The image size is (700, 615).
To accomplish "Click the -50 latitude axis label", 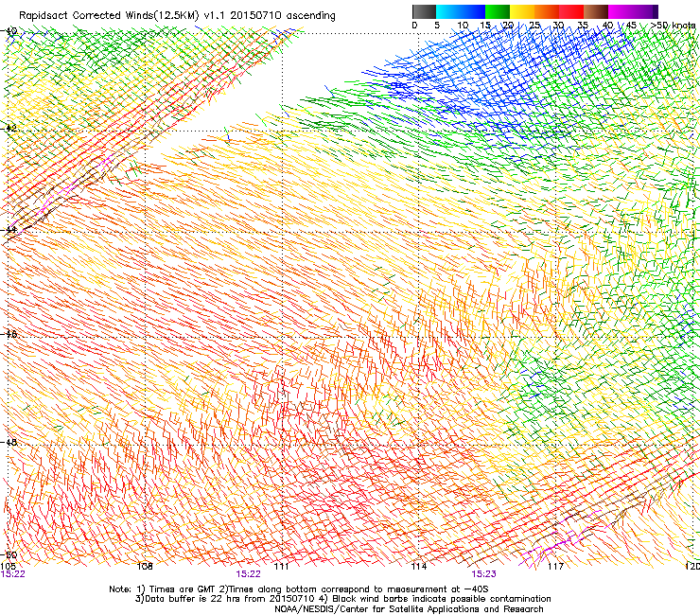I will [x=9, y=555].
